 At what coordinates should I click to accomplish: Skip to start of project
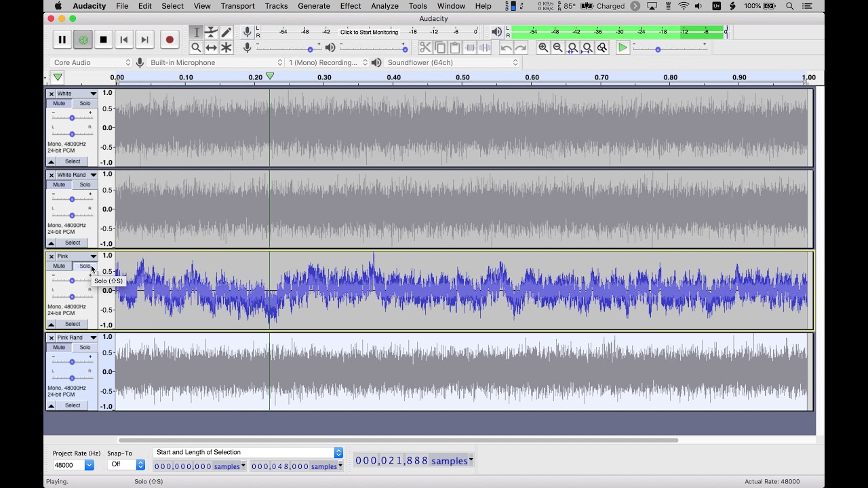point(123,39)
